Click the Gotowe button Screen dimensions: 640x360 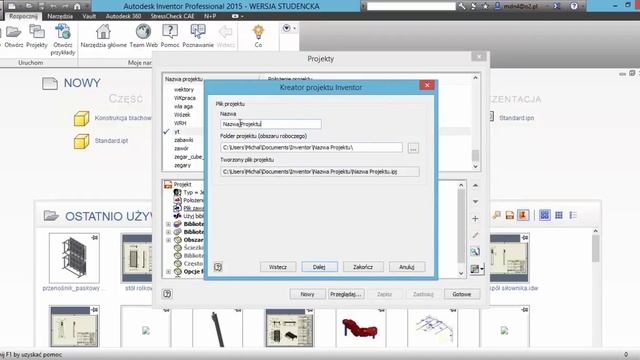[x=462, y=294]
